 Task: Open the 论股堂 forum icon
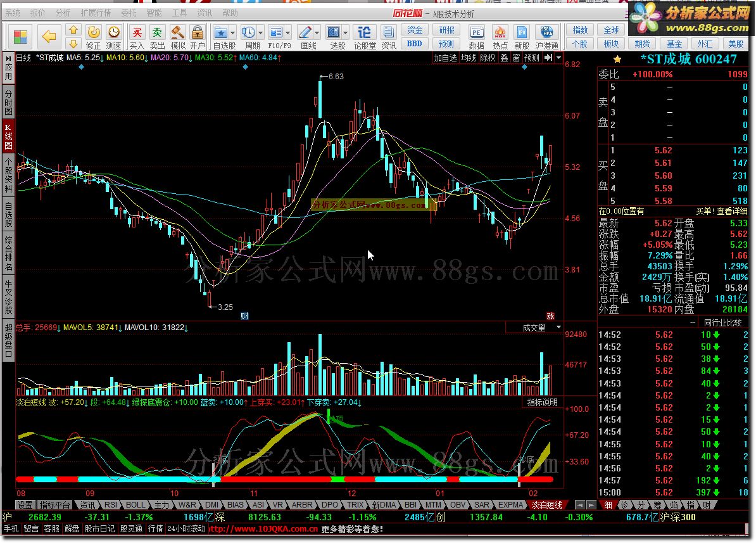(365, 37)
